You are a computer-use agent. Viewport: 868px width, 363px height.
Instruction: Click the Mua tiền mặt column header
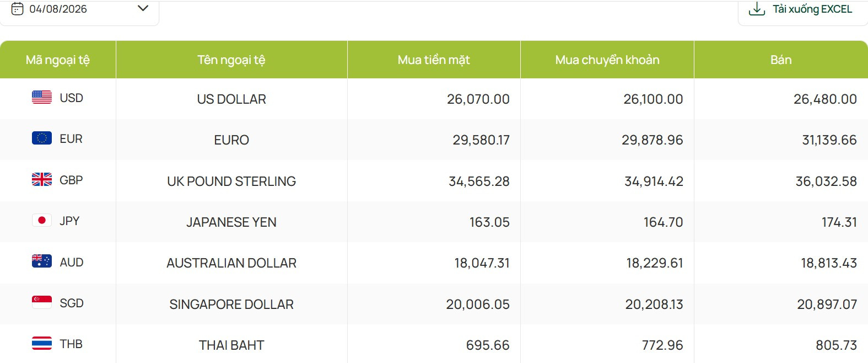(x=434, y=60)
